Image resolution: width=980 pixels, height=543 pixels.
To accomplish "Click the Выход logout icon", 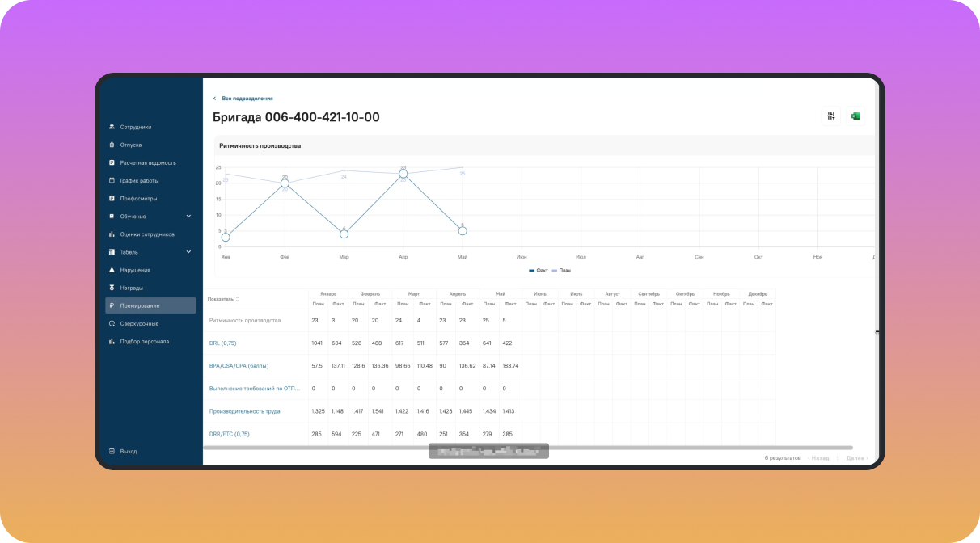I will click(x=112, y=451).
